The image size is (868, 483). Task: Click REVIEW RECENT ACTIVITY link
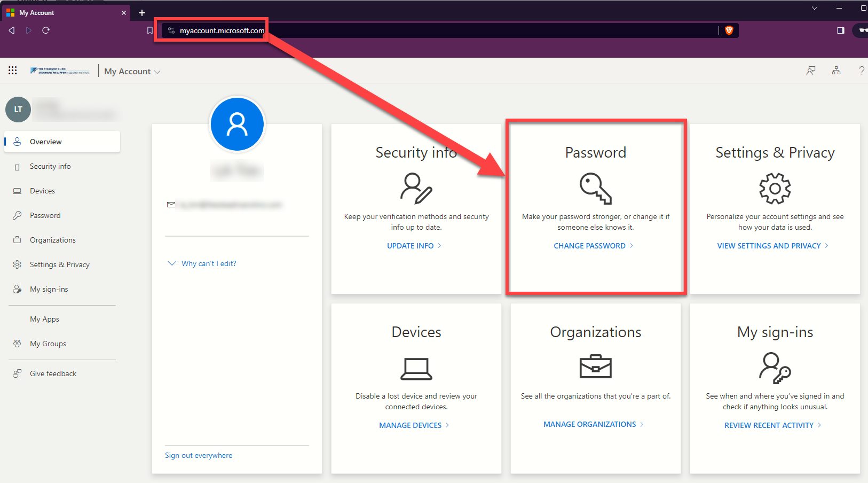(773, 425)
